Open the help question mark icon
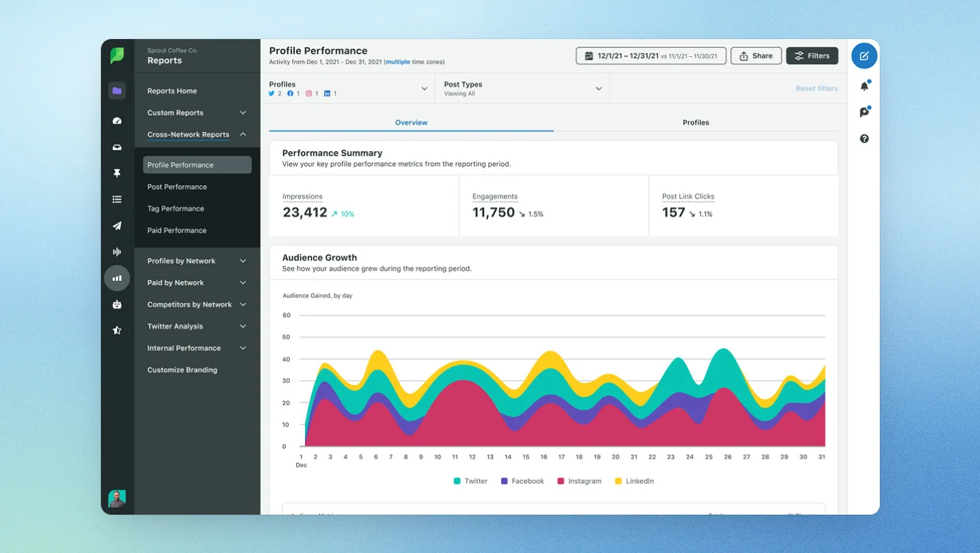This screenshot has height=553, width=980. (x=864, y=139)
